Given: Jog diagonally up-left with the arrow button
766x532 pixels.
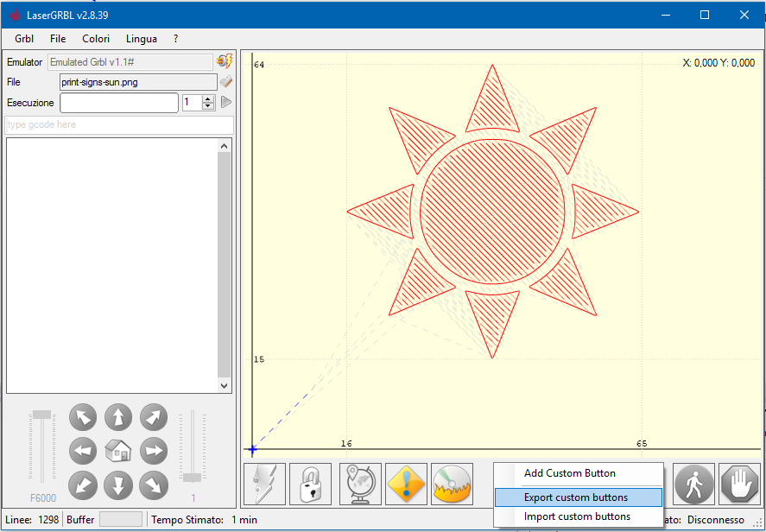Looking at the screenshot, I should coord(83,418).
